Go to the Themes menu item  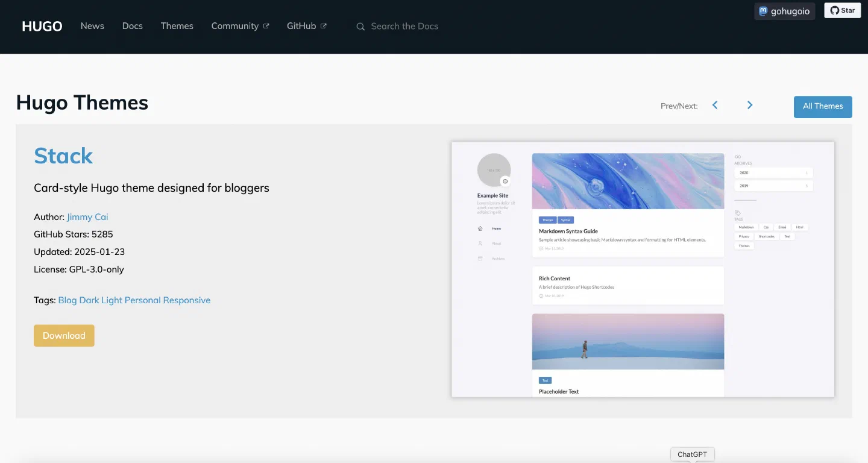point(177,26)
